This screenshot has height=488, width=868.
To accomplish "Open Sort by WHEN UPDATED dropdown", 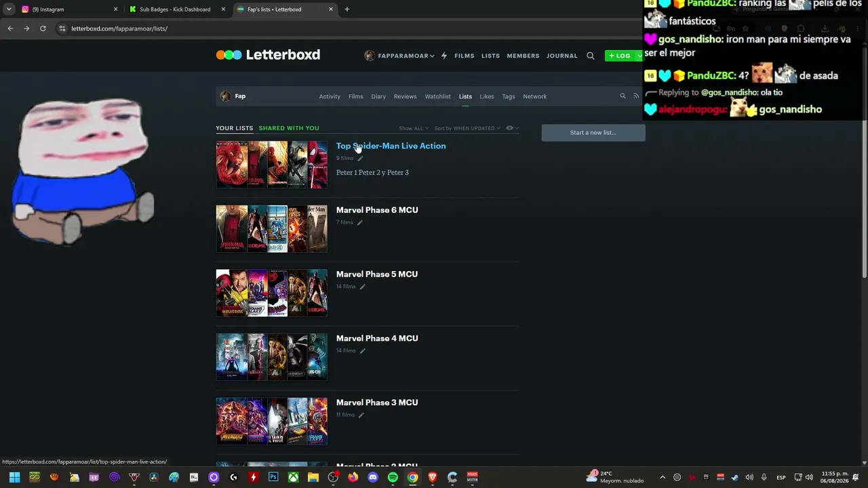I will 468,128.
